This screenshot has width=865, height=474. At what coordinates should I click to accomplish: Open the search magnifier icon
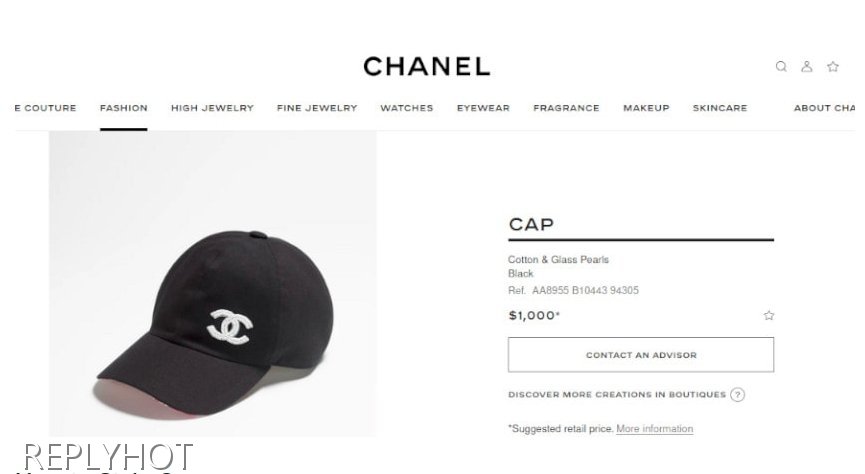pos(781,67)
